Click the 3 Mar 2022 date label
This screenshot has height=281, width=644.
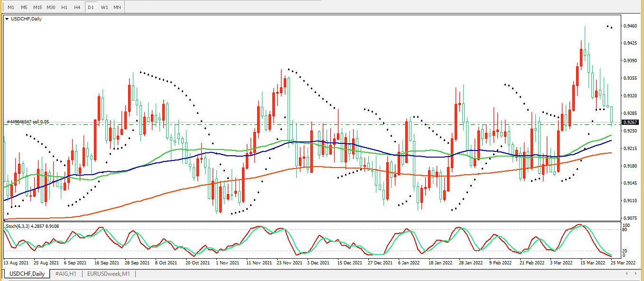tap(561, 262)
